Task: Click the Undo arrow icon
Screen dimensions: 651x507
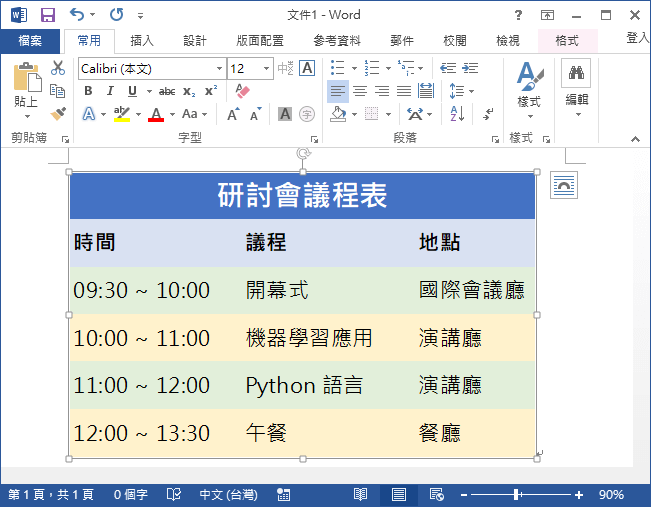Action: point(77,15)
